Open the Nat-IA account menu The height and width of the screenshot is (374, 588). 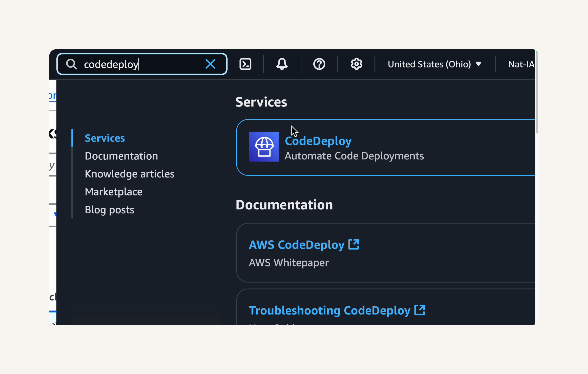[x=521, y=64]
